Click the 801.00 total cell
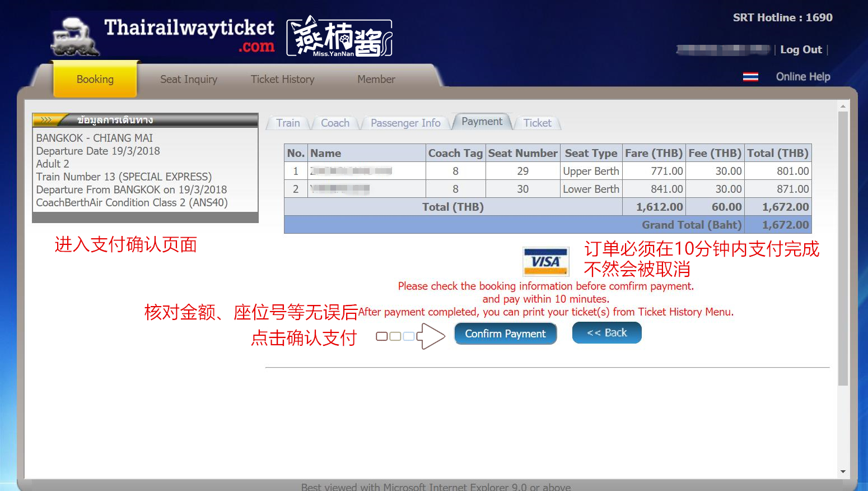The image size is (868, 491). pos(778,171)
